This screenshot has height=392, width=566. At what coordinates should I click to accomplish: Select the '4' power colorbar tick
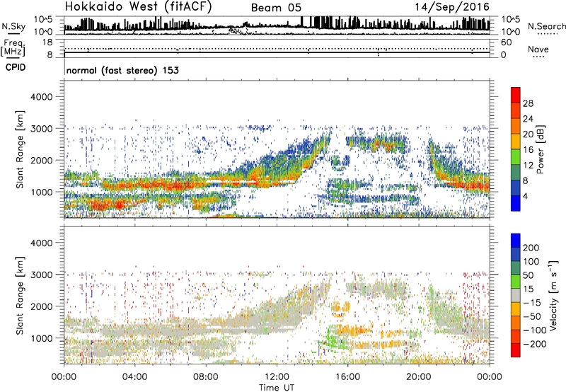[525, 196]
